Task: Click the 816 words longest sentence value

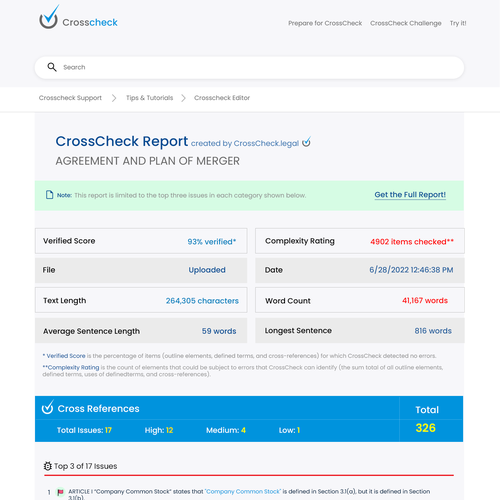Action: coord(433,331)
